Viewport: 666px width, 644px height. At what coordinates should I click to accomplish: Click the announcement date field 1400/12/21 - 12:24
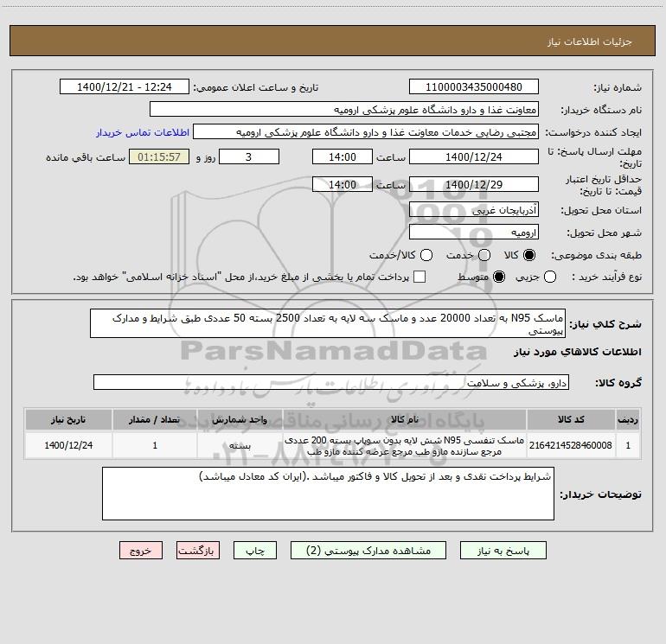[125, 86]
